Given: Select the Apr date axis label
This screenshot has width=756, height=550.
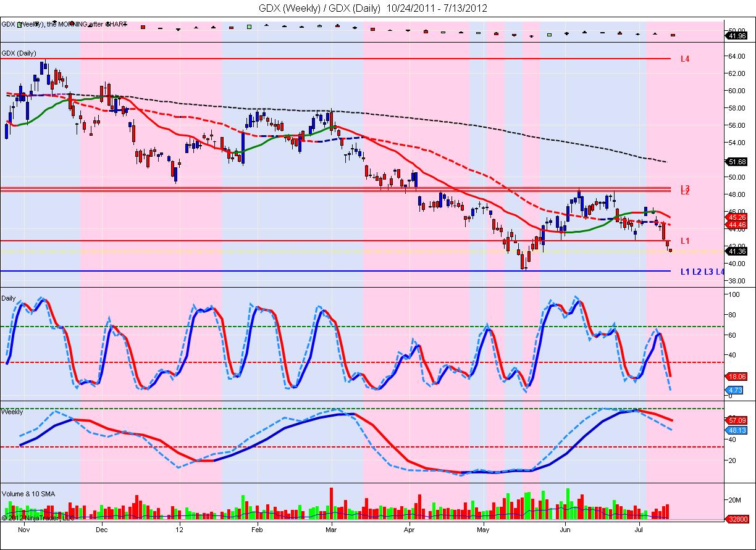Looking at the screenshot, I should 410,530.
